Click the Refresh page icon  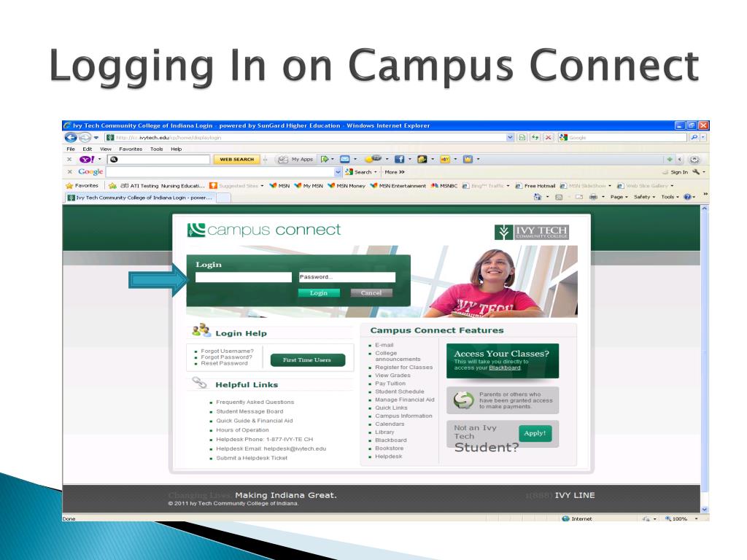pyautogui.click(x=535, y=137)
